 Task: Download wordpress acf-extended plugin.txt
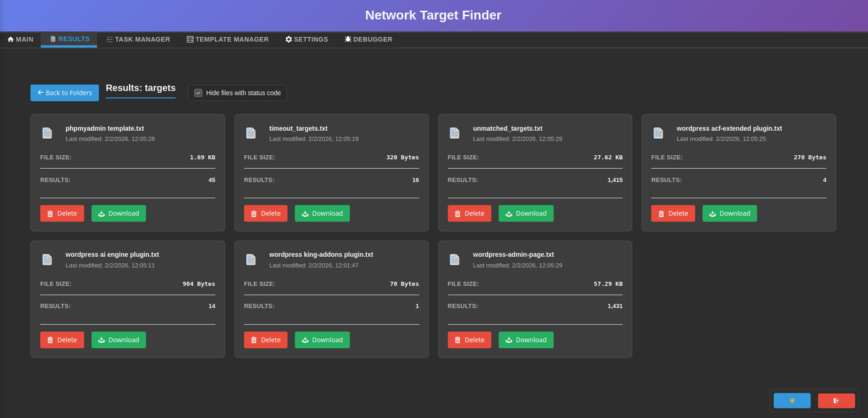pyautogui.click(x=730, y=213)
